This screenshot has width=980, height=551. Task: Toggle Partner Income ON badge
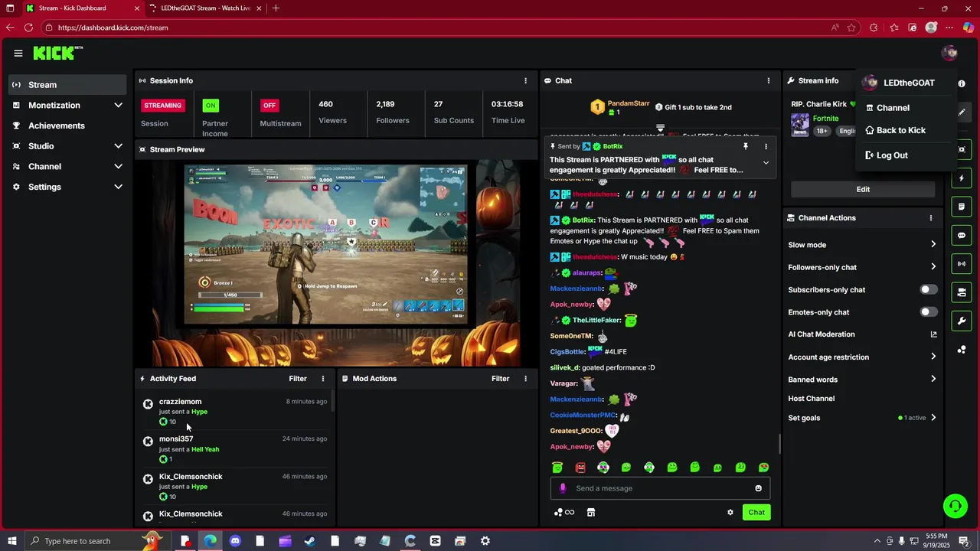pyautogui.click(x=211, y=106)
